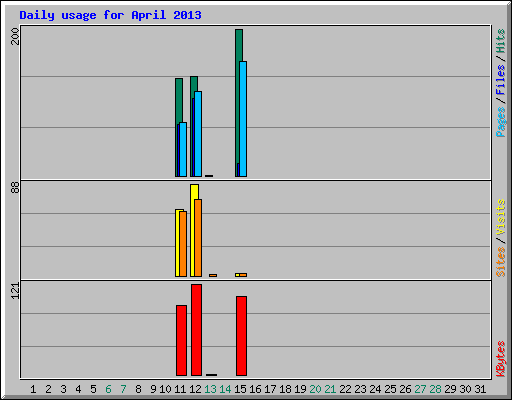Image resolution: width=512 pixels, height=400 pixels.
Task: Click the '200' axis maximum value
Action: [15, 36]
